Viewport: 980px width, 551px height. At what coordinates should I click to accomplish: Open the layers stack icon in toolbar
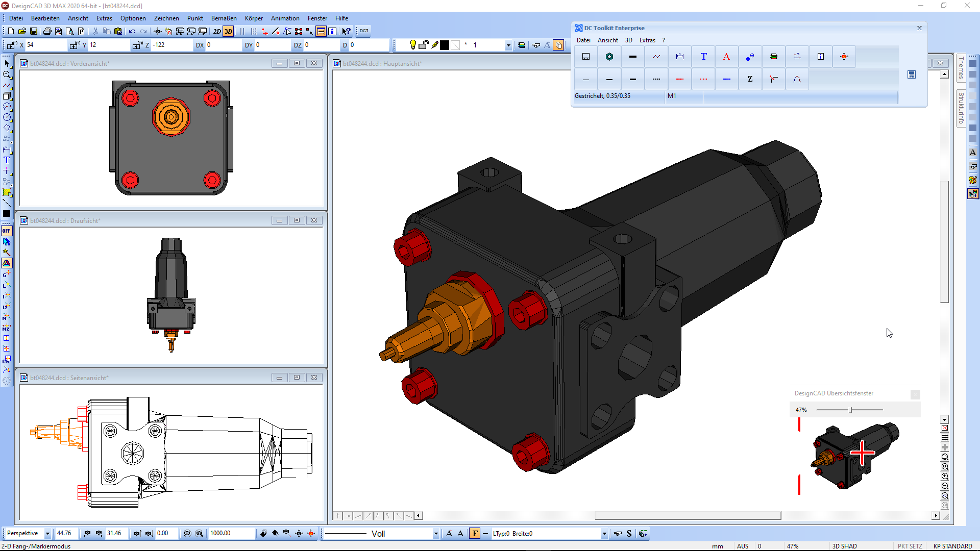coord(522,45)
